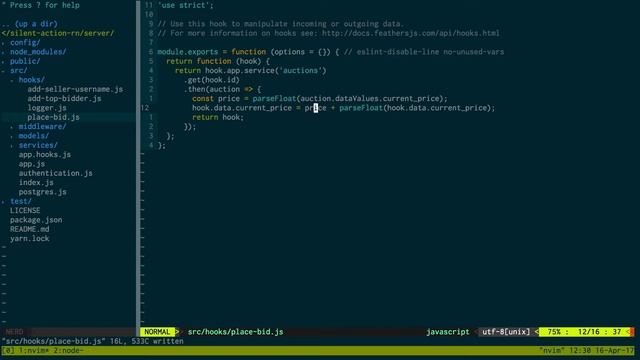This screenshot has width=640, height=360.
Task: Click the javascript filetype indicator
Action: 448,332
